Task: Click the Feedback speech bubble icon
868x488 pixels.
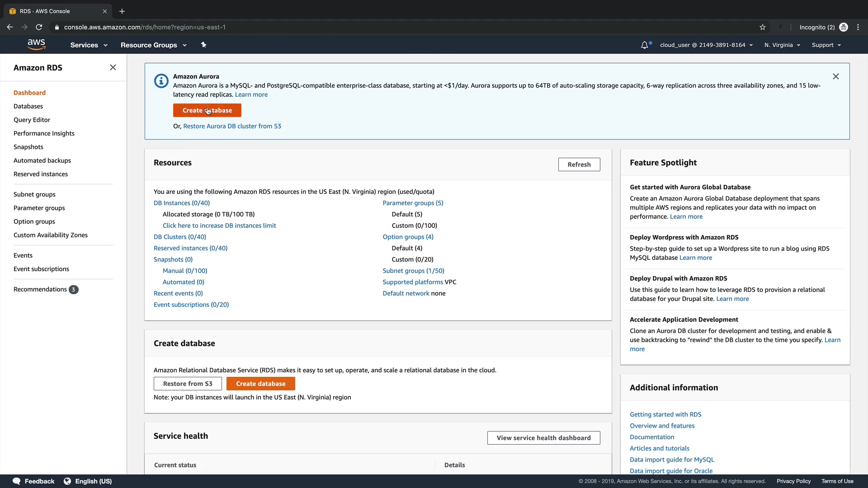Action: click(x=17, y=481)
